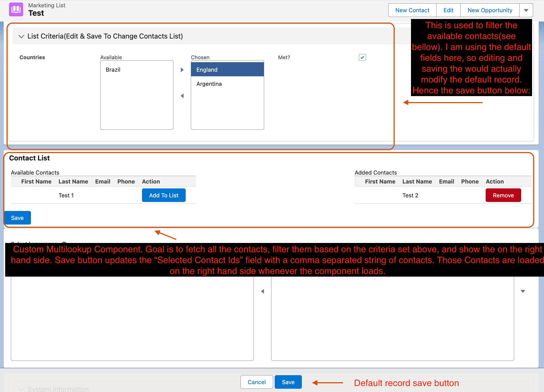Click the lower picklist down arrow icon
The height and width of the screenshot is (392, 544).
pyautogui.click(x=523, y=291)
